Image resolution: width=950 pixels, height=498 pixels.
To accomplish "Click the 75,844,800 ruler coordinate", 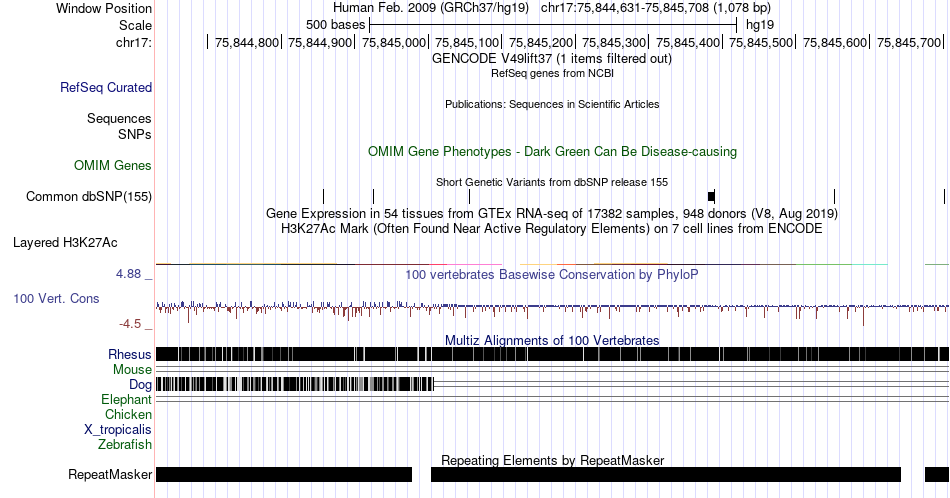I will (246, 42).
